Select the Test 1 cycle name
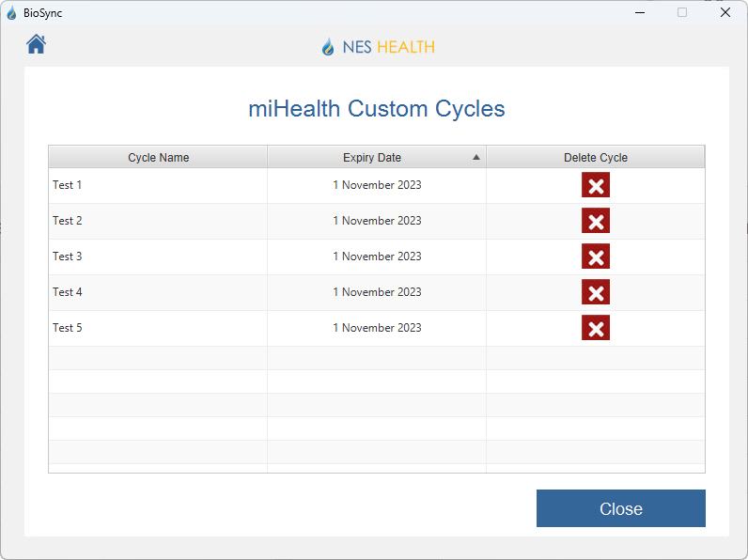Viewport: 748px width, 560px height. click(67, 185)
